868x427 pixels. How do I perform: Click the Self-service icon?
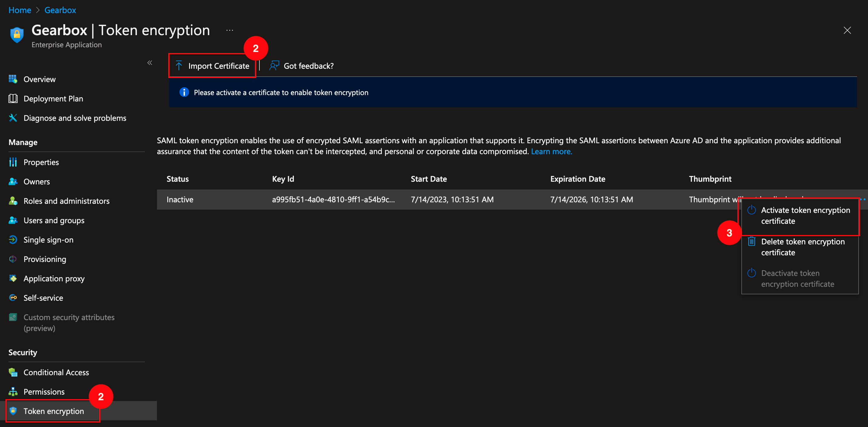tap(13, 298)
